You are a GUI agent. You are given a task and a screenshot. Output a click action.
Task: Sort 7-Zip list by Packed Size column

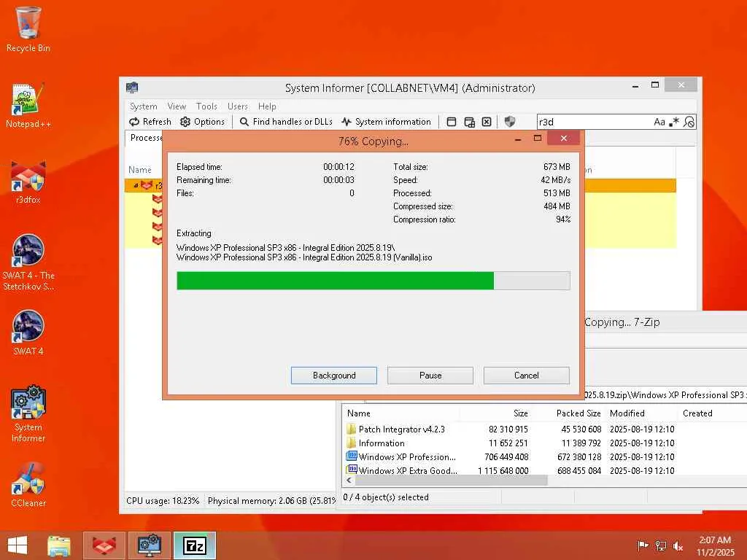tap(578, 413)
